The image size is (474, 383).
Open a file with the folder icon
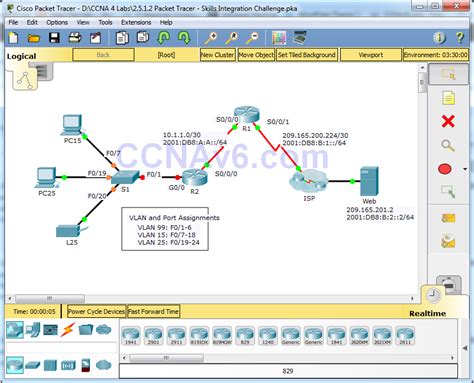(x=34, y=38)
